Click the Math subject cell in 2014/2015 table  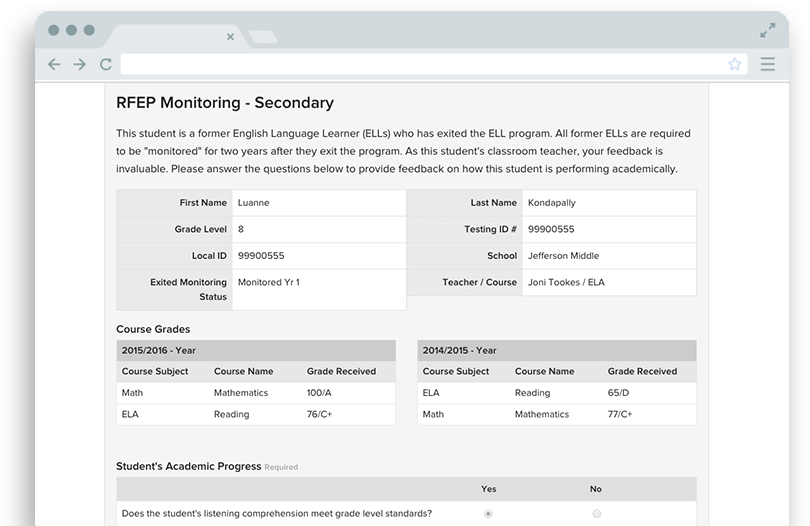tap(433, 414)
